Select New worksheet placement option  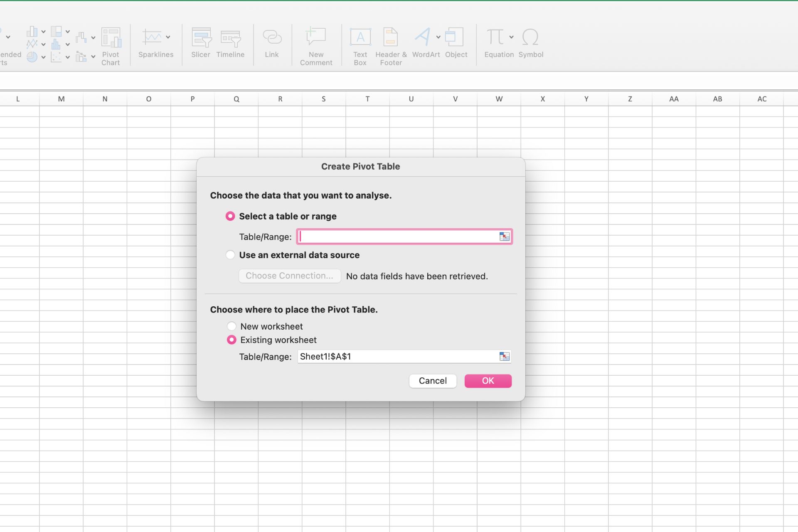point(232,326)
